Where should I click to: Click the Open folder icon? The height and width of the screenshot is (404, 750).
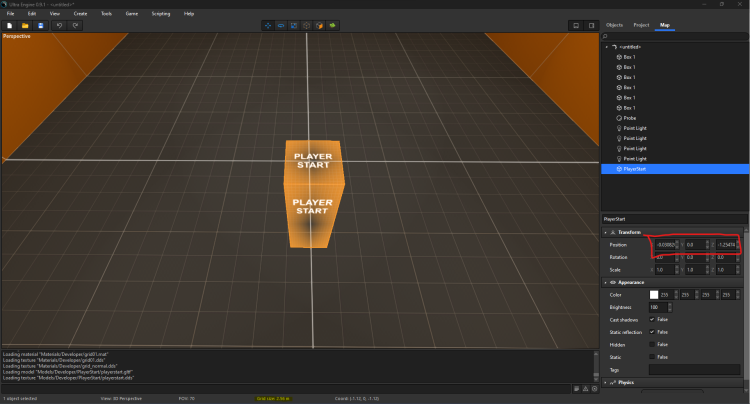pos(25,25)
